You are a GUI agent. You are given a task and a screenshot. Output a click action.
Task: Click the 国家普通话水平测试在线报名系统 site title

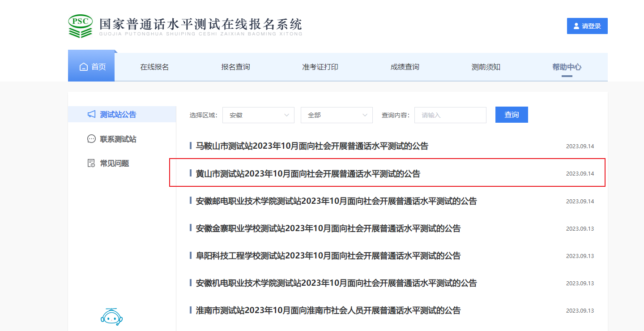[200, 24]
